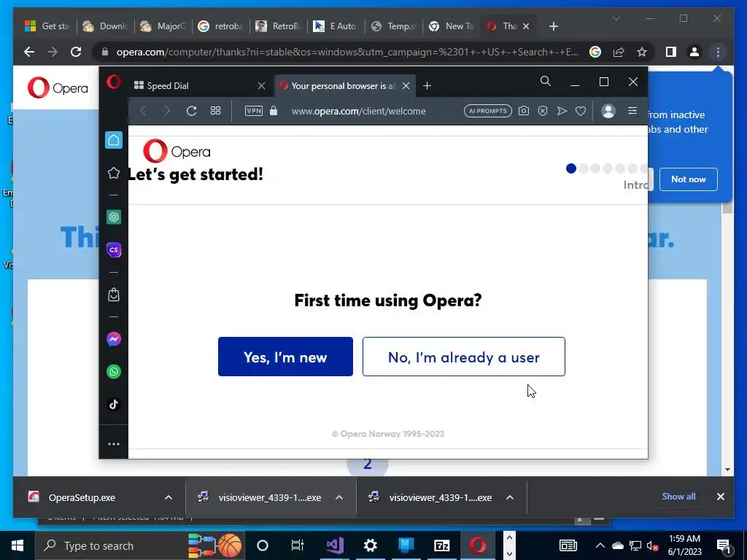Screen dimensions: 747x560
Task: Click Chrome back arrow
Action: pos(29,52)
